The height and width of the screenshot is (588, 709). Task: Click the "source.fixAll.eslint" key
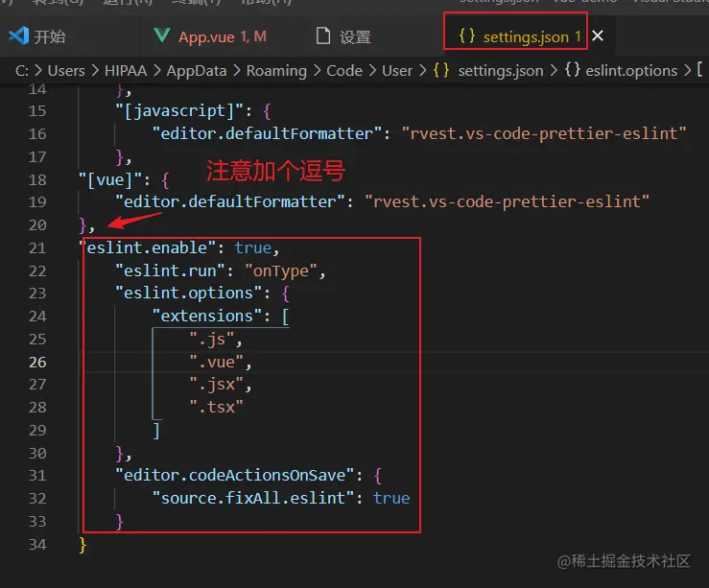252,498
